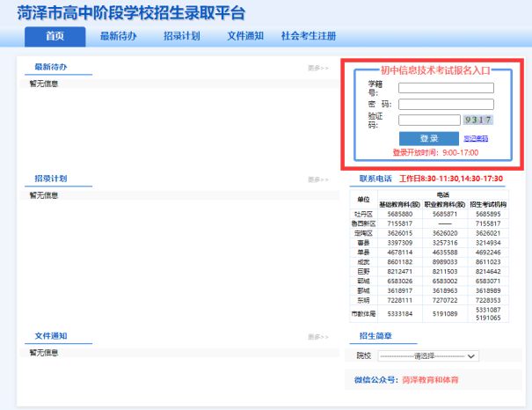Click 暂无信息 under 最新待办
This screenshot has width=532, height=410.
(x=44, y=84)
